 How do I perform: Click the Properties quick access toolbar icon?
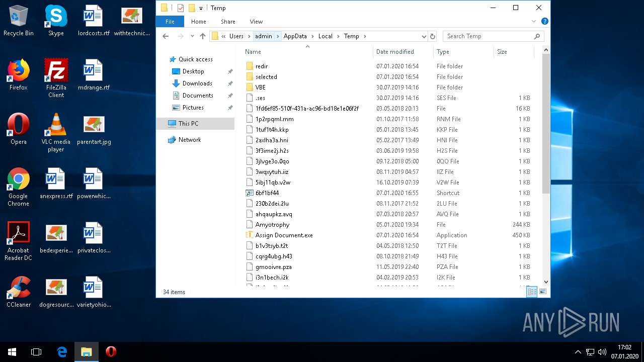tap(181, 8)
